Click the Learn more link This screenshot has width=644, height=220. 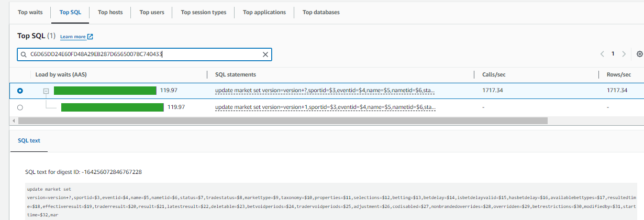coord(73,37)
